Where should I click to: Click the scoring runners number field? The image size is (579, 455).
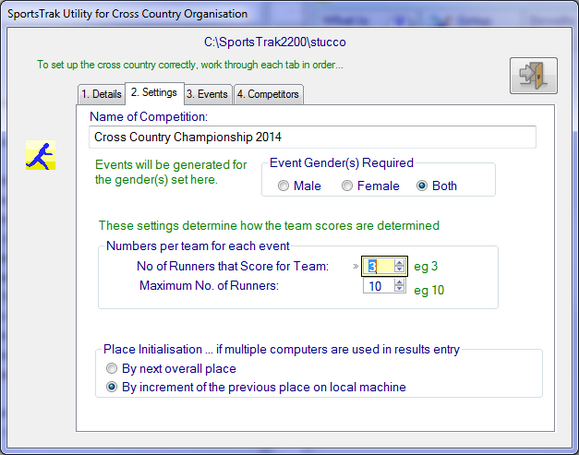pyautogui.click(x=378, y=266)
